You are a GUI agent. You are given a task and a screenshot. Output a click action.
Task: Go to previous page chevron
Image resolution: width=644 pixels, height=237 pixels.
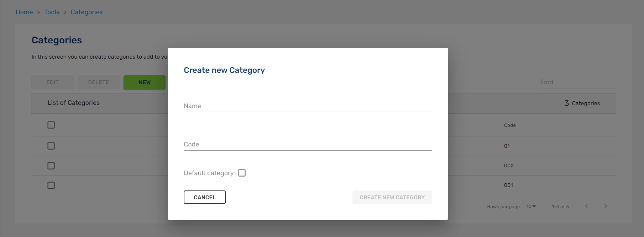click(x=586, y=206)
